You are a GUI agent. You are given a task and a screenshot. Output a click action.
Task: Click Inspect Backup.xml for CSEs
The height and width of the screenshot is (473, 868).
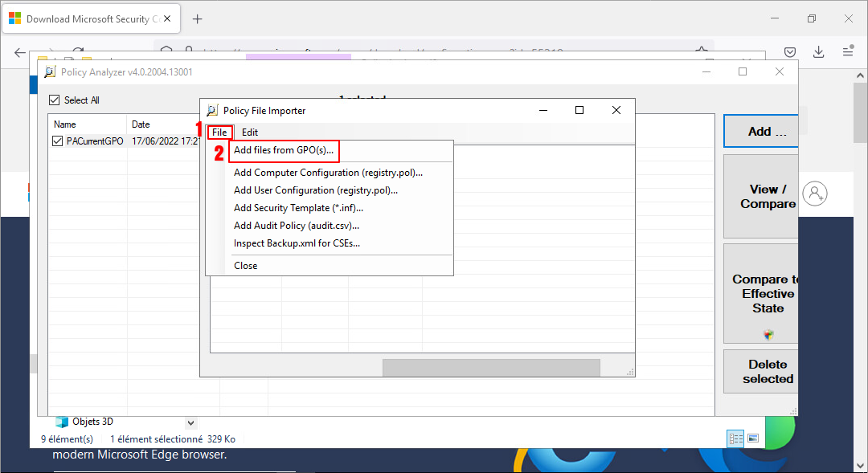[297, 243]
